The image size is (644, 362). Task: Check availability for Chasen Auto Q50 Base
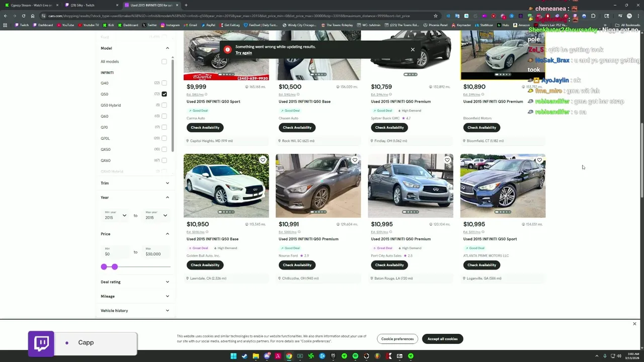[x=297, y=128]
